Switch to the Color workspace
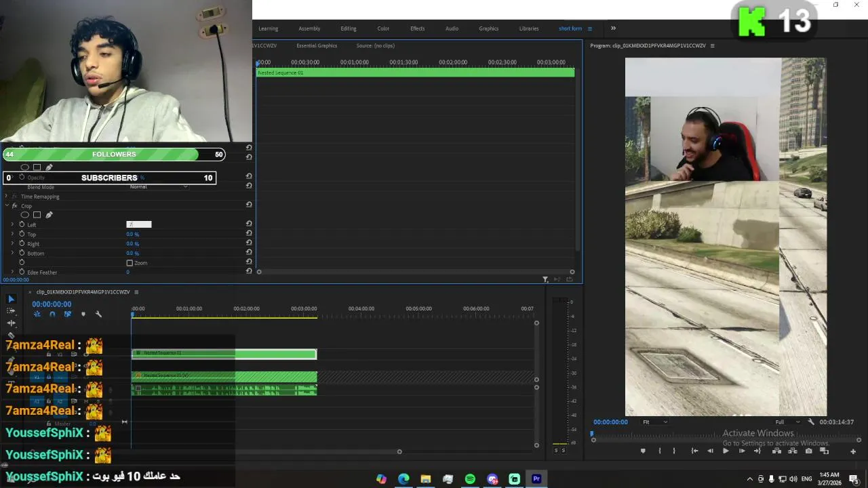868x488 pixels. tap(383, 28)
